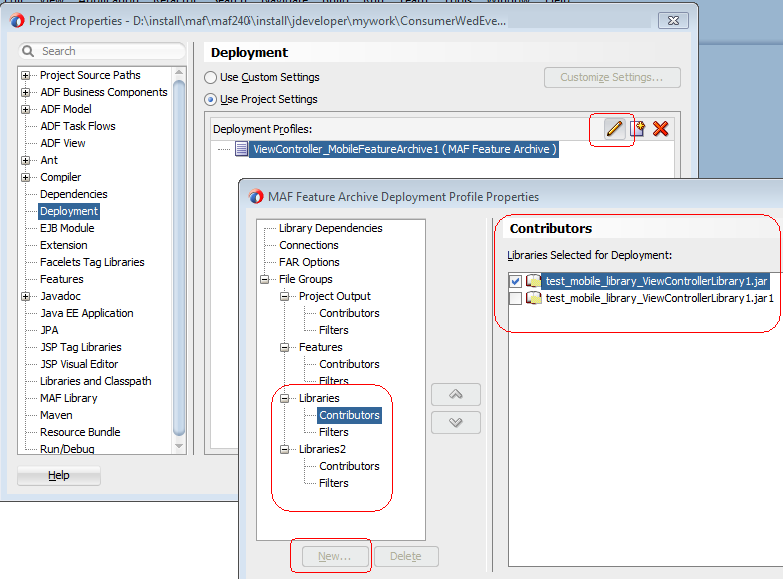Screen dimensions: 783x579
Task: Select Libraries and Classpath category
Action: point(96,381)
